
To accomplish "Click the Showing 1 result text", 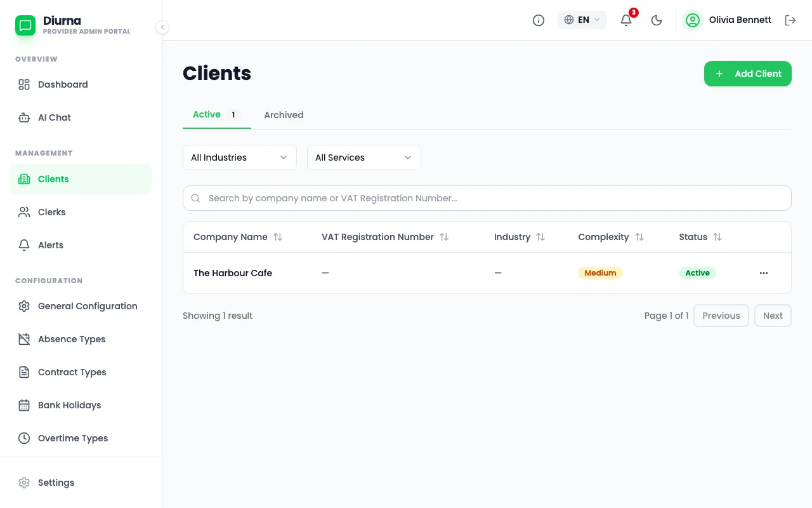I will click(218, 316).
